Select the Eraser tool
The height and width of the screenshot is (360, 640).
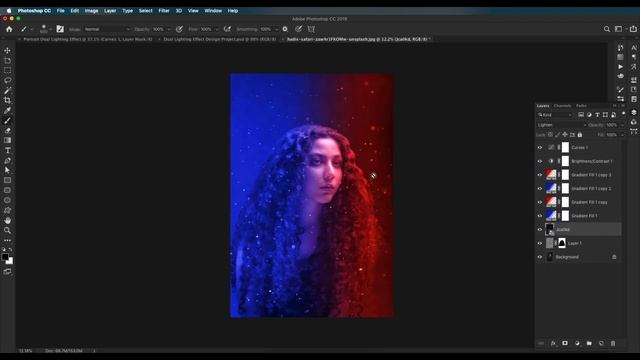pyautogui.click(x=7, y=131)
